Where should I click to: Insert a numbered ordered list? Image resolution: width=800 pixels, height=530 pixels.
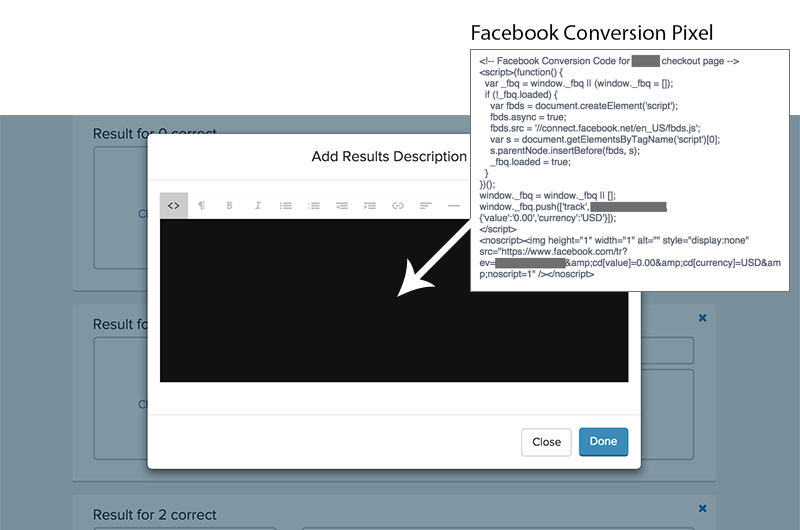[314, 206]
